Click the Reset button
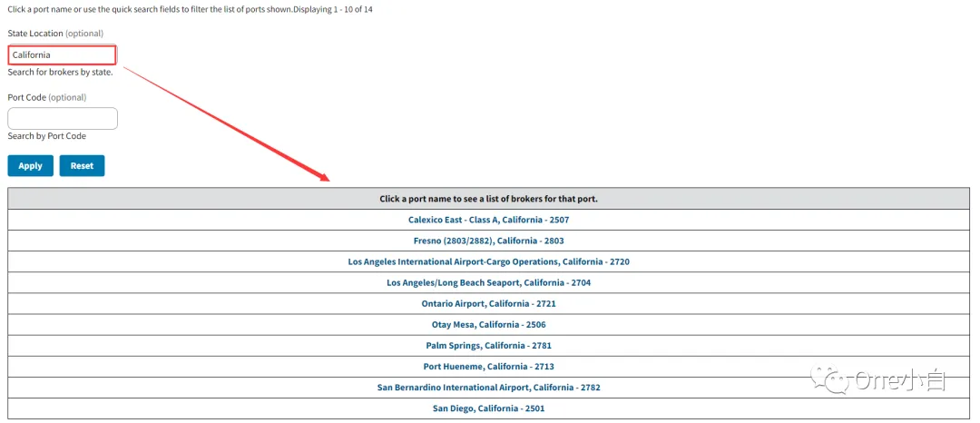 (82, 165)
